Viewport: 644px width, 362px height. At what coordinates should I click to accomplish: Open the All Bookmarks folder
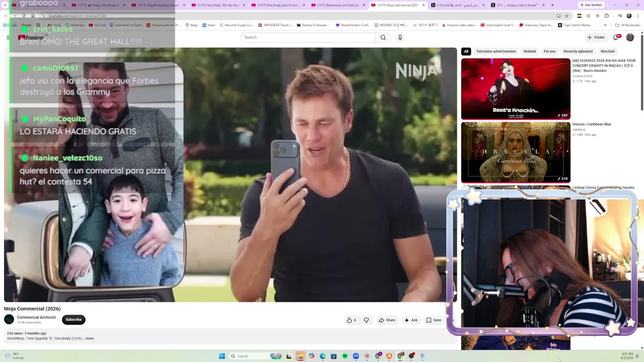tap(627, 25)
